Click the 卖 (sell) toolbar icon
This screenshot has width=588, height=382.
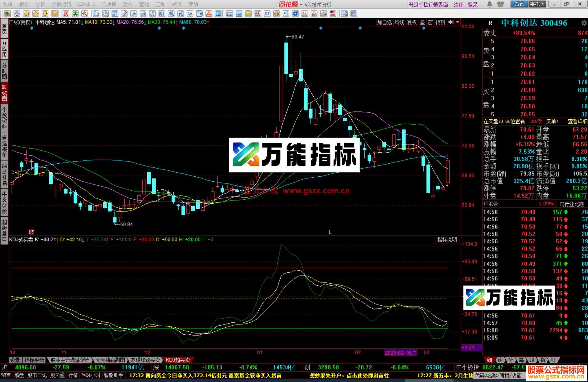click(75, 14)
